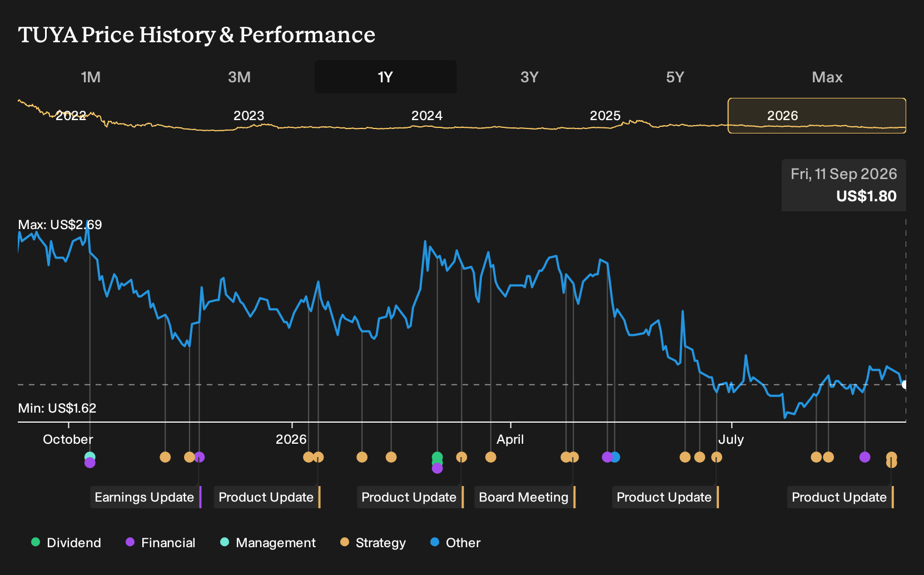This screenshot has width=924, height=575.
Task: Click the Min: US$1.62 label
Action: [x=57, y=408]
